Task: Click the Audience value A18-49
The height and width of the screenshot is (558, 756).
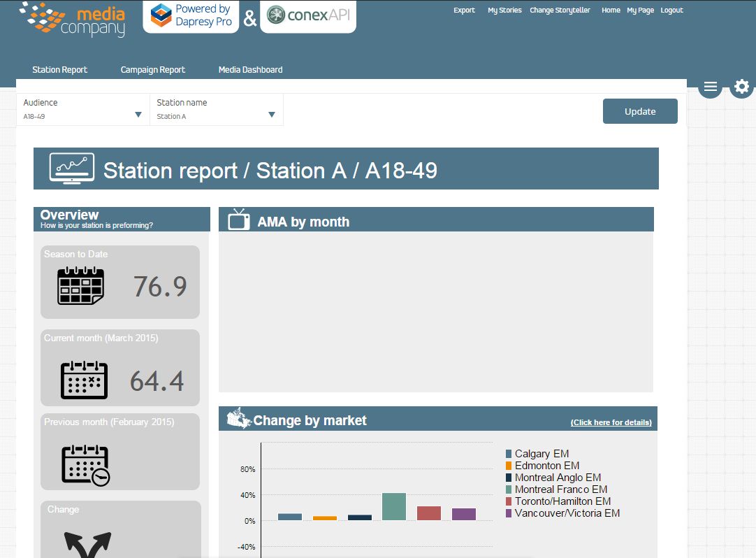Action: point(34,116)
